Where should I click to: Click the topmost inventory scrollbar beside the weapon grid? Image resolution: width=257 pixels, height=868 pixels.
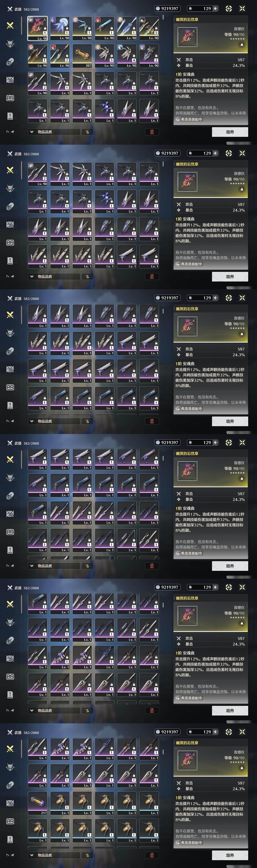point(163,17)
